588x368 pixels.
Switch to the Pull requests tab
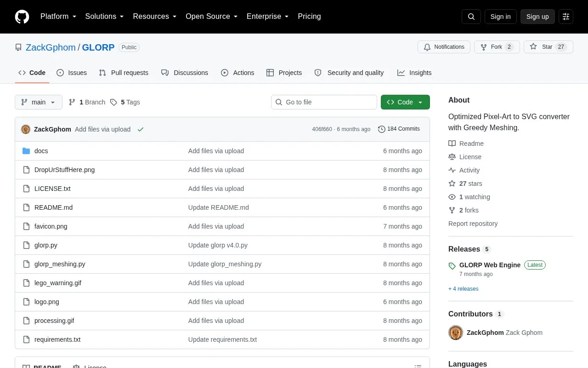(124, 73)
